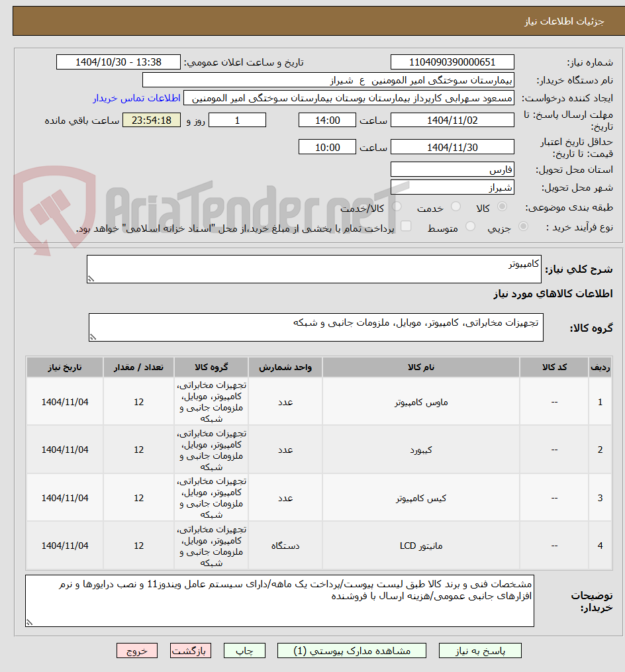Click the deadline time field 14:00
The width and height of the screenshot is (625, 672).
pyautogui.click(x=327, y=120)
